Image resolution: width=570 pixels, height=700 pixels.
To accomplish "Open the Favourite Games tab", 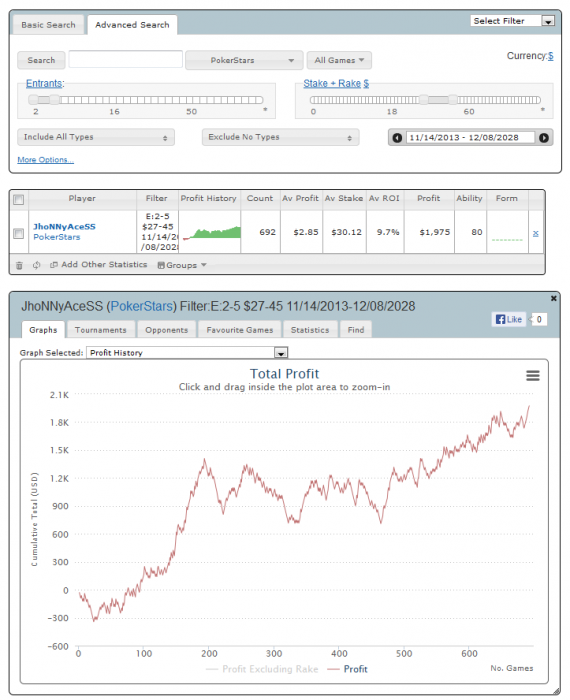I will (240, 330).
